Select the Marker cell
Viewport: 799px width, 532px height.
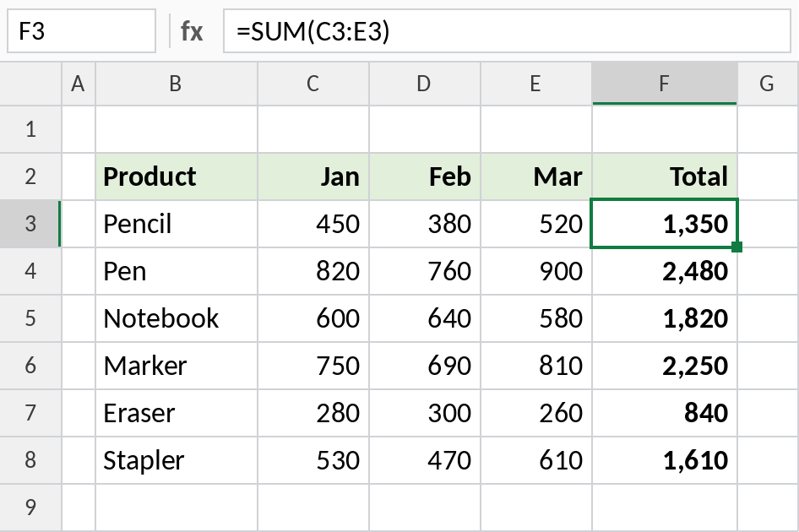point(177,366)
